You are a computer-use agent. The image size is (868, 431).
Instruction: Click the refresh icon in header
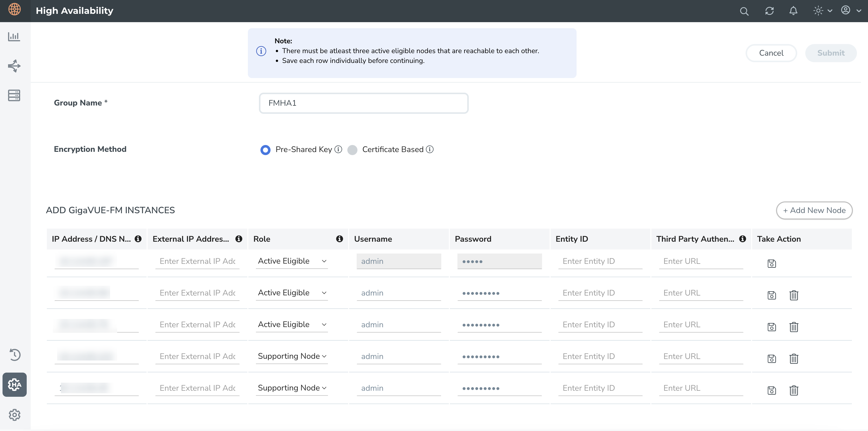click(769, 11)
